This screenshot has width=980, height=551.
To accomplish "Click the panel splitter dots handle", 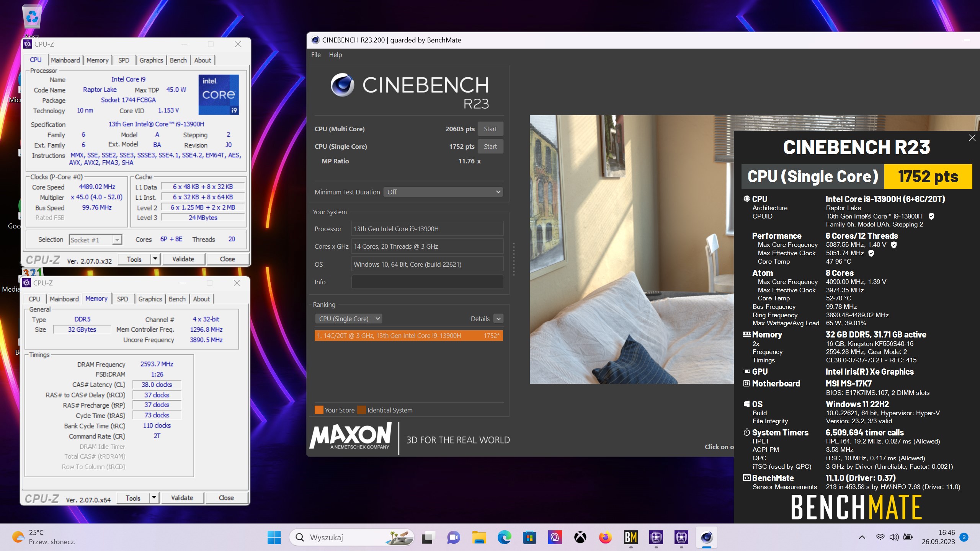I will (x=514, y=259).
